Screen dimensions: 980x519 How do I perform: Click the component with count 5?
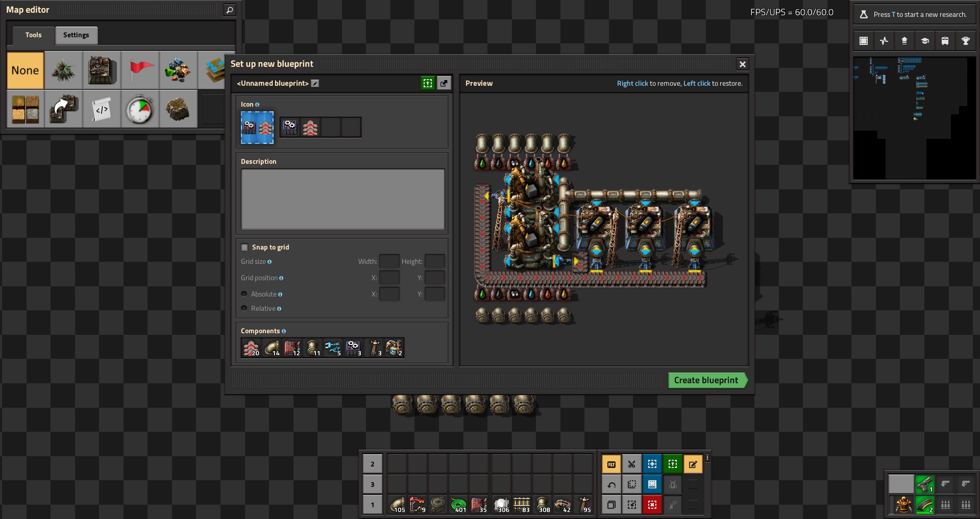[x=333, y=348]
